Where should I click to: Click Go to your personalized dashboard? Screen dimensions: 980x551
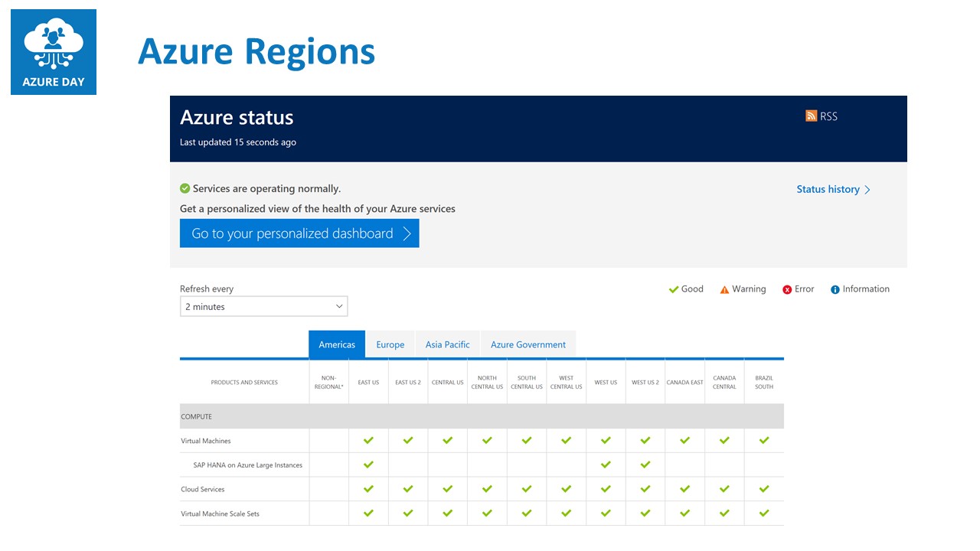(x=299, y=233)
